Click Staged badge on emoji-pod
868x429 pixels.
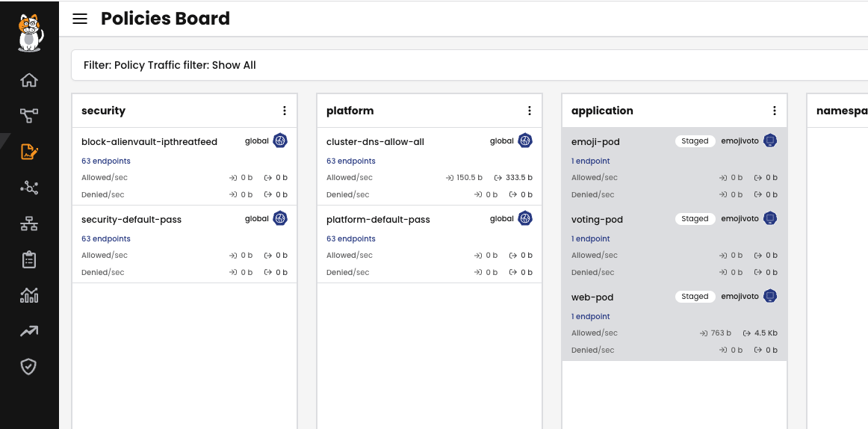point(695,141)
